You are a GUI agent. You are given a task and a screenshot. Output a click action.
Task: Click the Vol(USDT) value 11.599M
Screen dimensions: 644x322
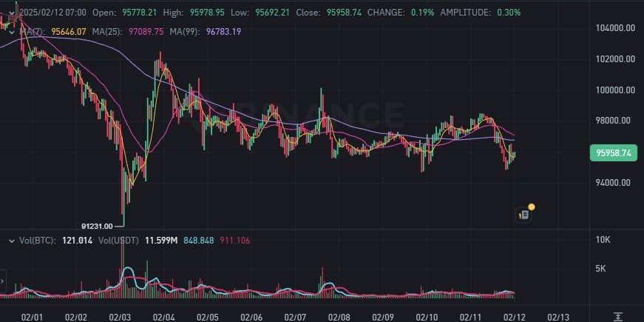[161, 241]
